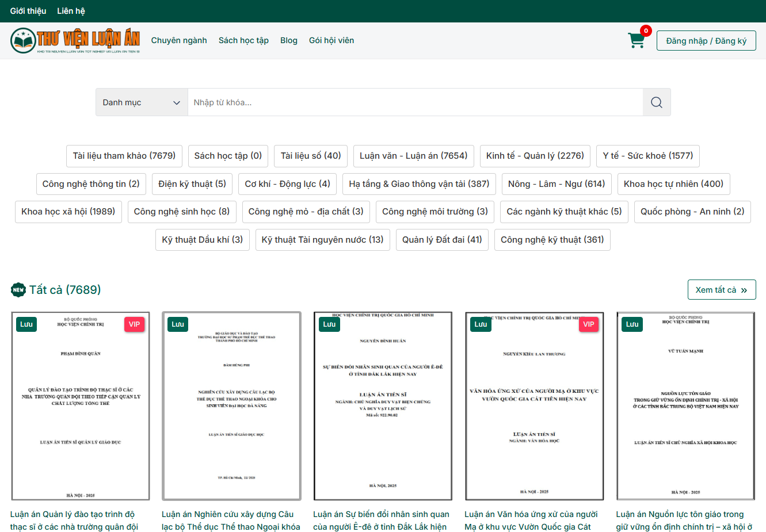This screenshot has height=532, width=766.
Task: Click the green NEW badge icon
Action: (18, 290)
